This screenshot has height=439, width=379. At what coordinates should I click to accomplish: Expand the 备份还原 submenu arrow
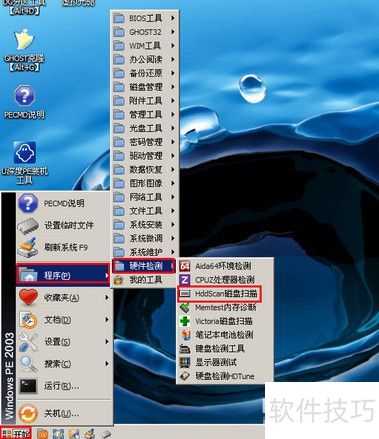pos(173,73)
